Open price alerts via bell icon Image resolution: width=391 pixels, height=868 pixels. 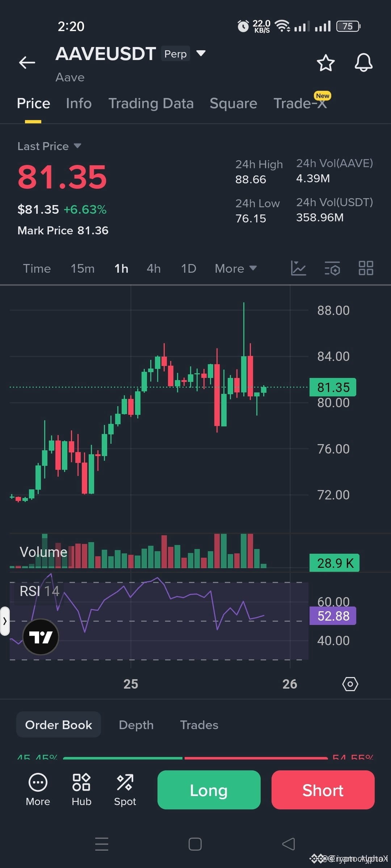click(363, 63)
